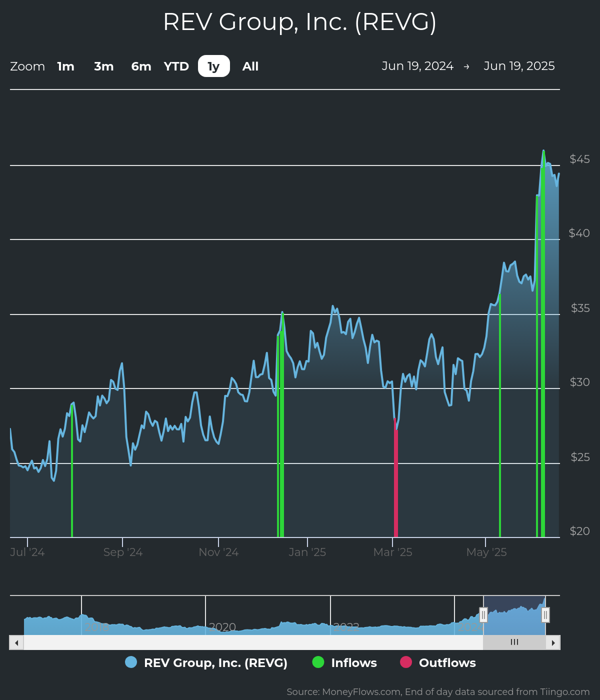Toggle Inflows legend series
The image size is (600, 700).
(344, 662)
